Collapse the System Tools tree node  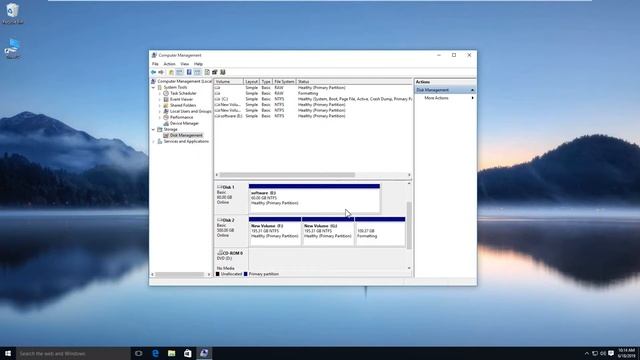pyautogui.click(x=153, y=87)
